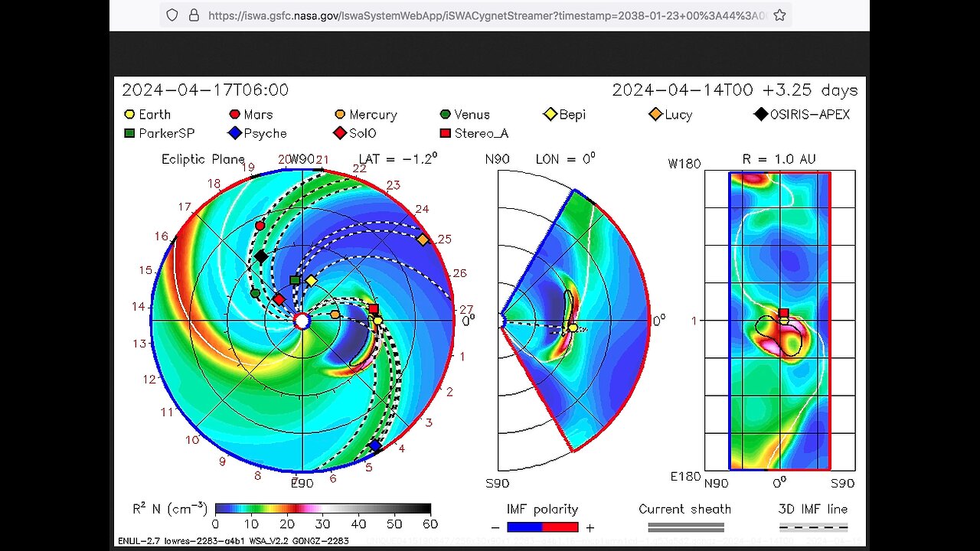Image resolution: width=980 pixels, height=551 pixels.
Task: Click the blue negative IMF polarity swatch
Action: pyautogui.click(x=524, y=527)
